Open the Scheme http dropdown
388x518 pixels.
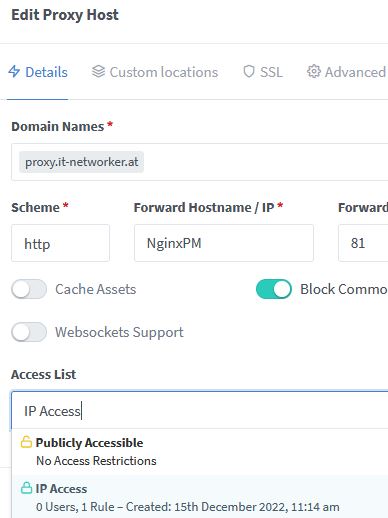tap(60, 243)
